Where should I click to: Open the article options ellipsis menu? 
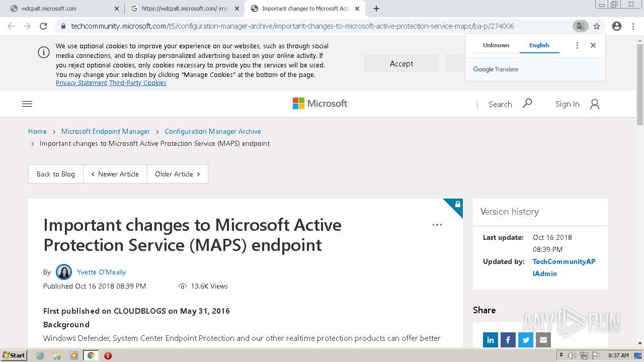(x=437, y=225)
